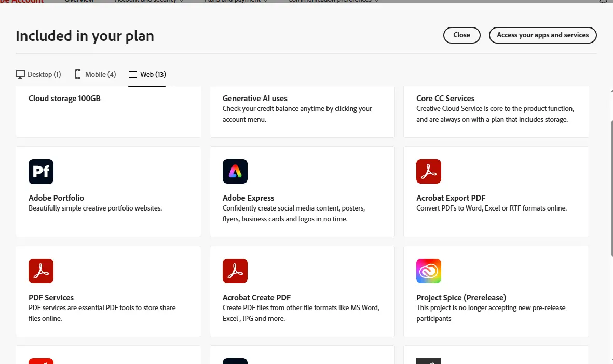
Task: Switch to the Mobile (4) tab
Action: (x=95, y=74)
